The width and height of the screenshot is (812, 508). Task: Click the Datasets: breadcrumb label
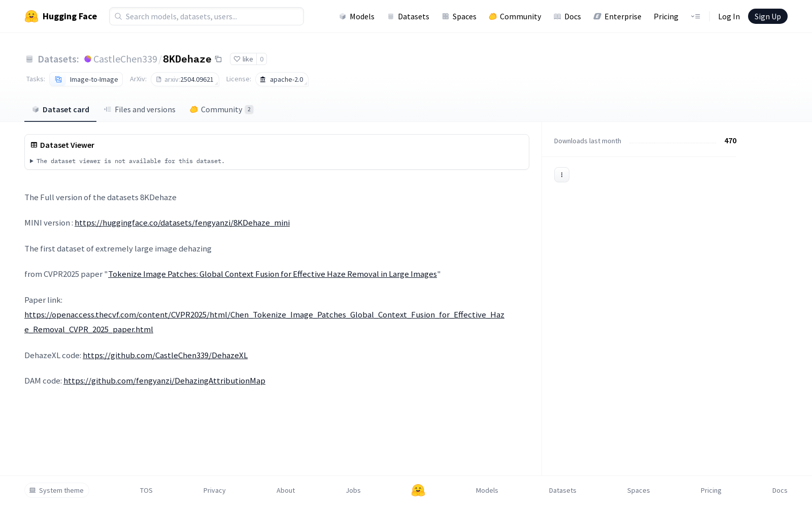(58, 59)
